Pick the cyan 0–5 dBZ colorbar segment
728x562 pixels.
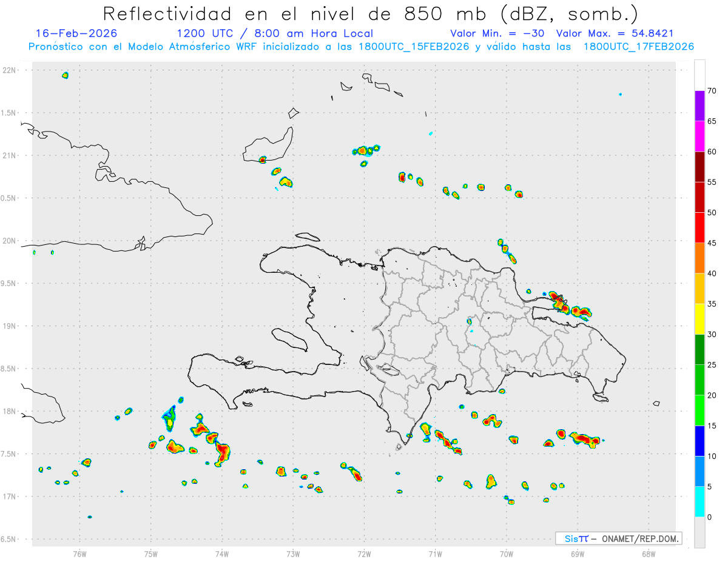pyautogui.click(x=699, y=502)
